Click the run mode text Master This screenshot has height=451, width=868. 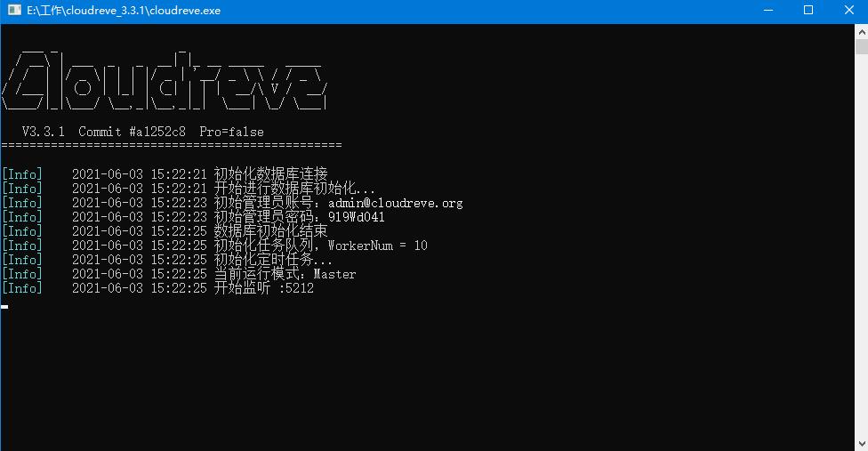[334, 275]
